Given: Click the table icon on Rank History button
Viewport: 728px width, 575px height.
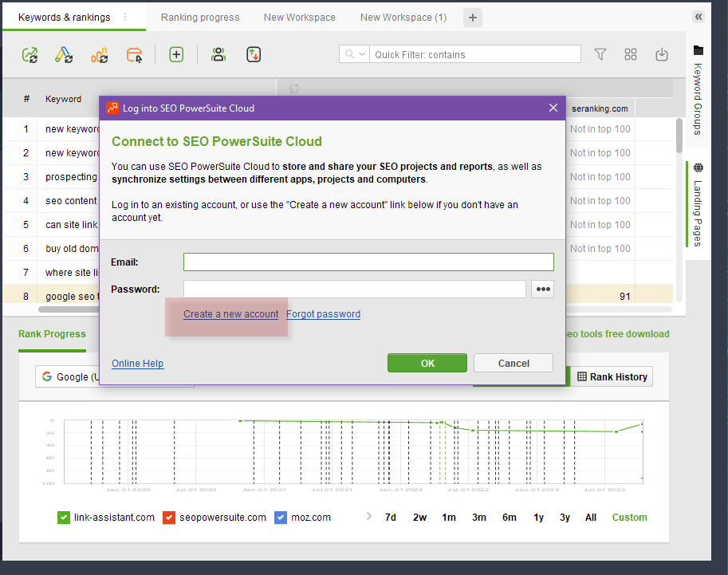Looking at the screenshot, I should 582,376.
